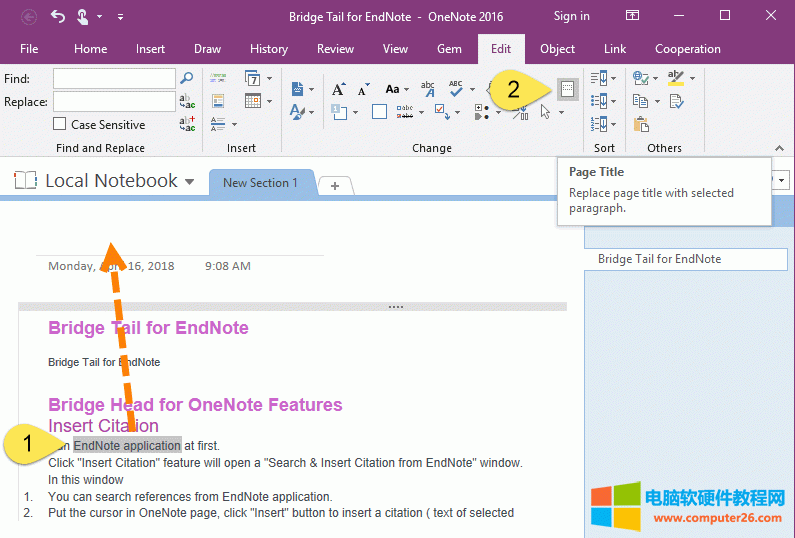Open the highlighter dropdown in Others group

coord(680,78)
